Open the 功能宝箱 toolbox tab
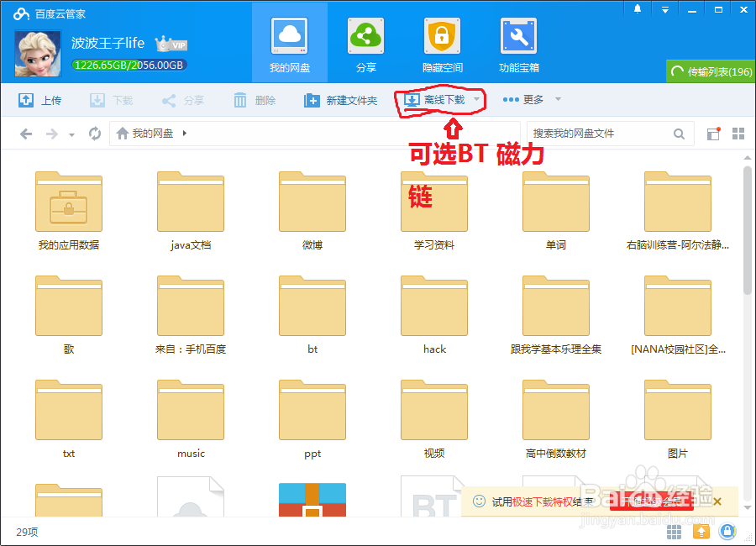Viewport: 756px width, 546px height. 519,44
